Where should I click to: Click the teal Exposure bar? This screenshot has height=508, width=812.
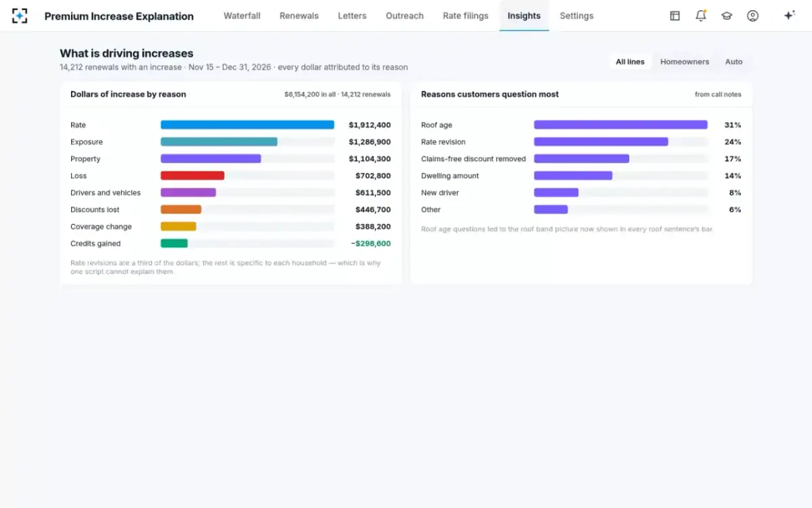[x=219, y=142]
